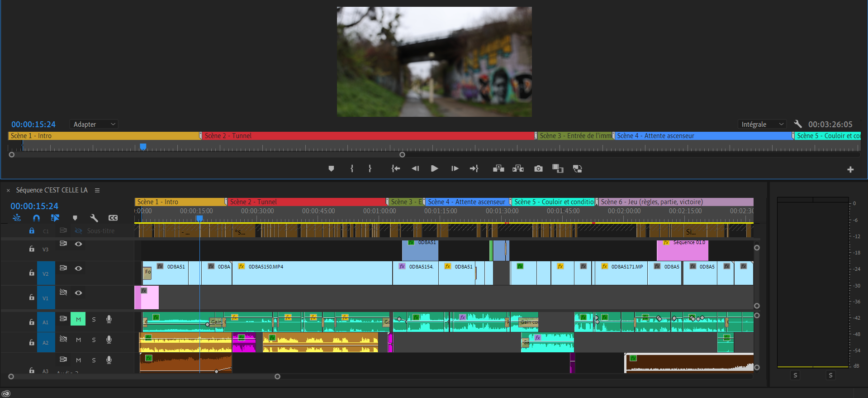This screenshot has width=868, height=398.
Task: Mark In point with the left brace button
Action: [352, 168]
